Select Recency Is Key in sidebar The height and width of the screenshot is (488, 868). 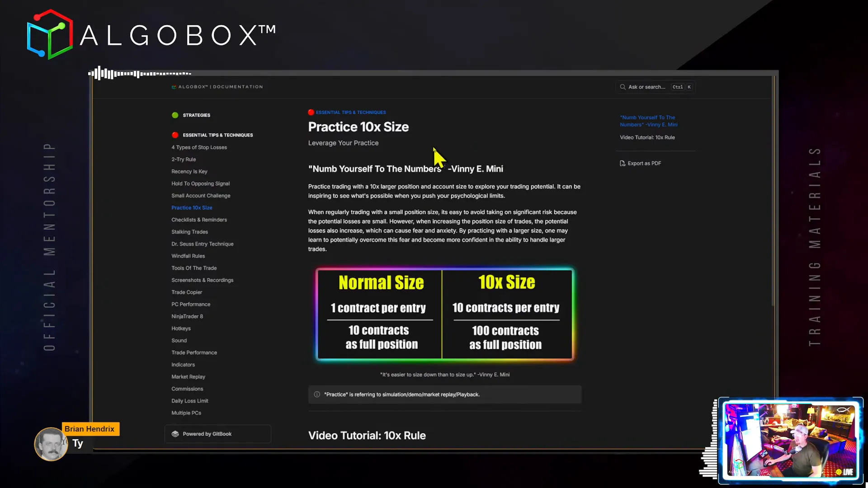(189, 172)
